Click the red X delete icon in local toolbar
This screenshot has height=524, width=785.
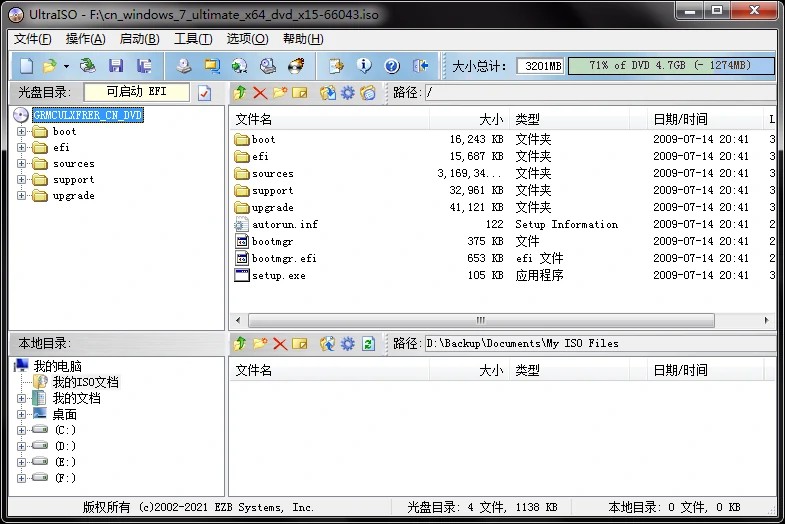click(x=280, y=344)
